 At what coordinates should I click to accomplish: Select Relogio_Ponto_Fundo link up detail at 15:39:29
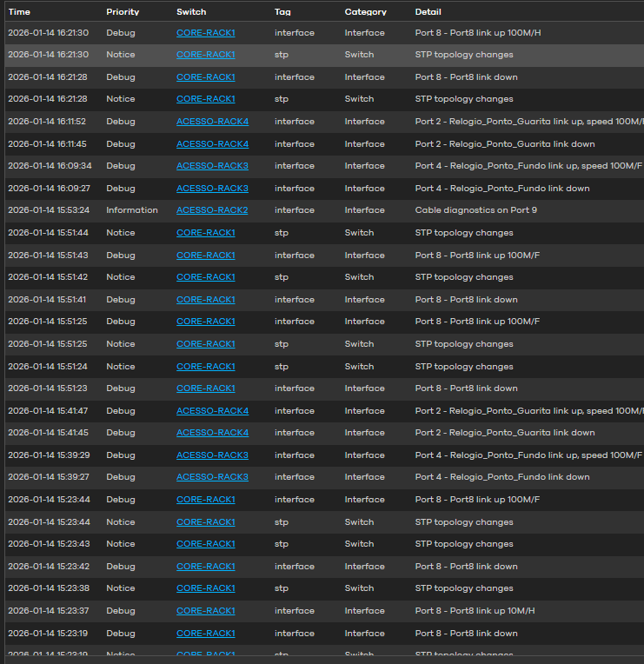point(528,455)
